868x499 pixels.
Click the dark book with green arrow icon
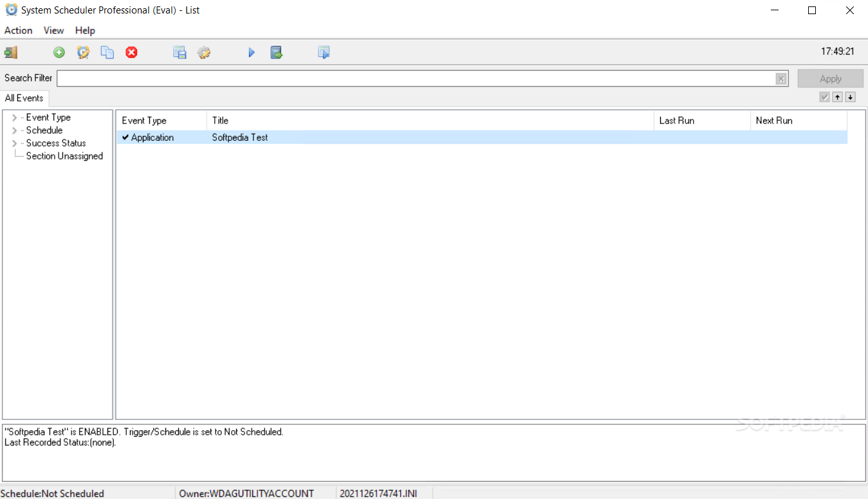point(277,53)
